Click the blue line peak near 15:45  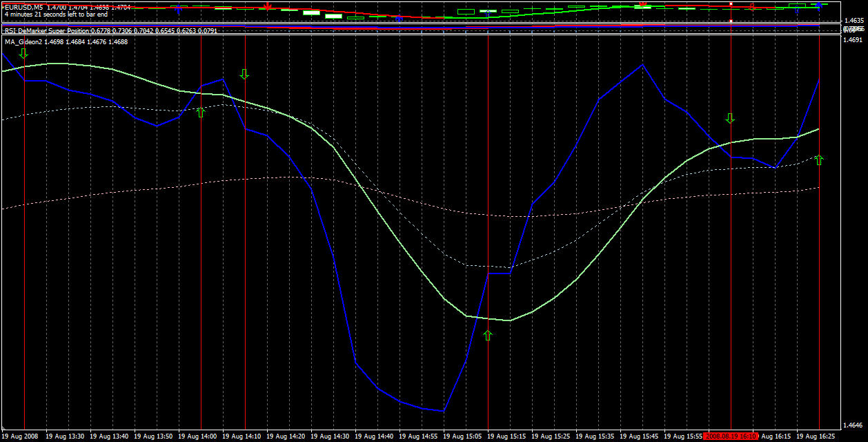click(642, 65)
